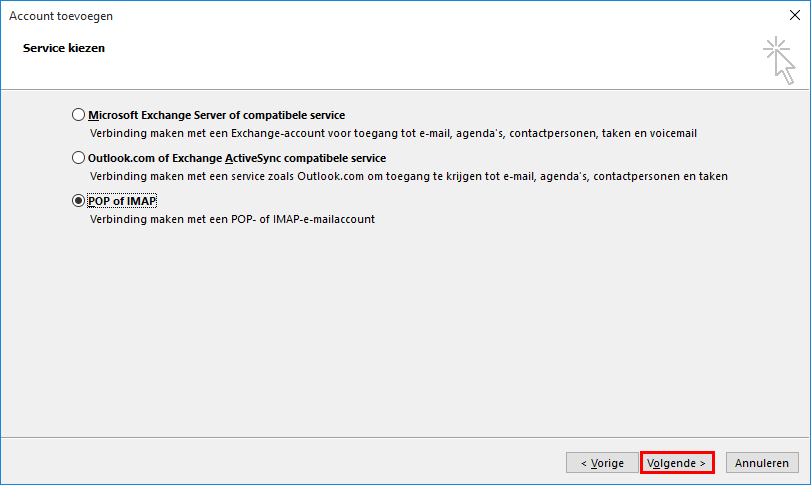Click the Outlook.com service description line
Screen dimensions: 811x485
(x=408, y=176)
